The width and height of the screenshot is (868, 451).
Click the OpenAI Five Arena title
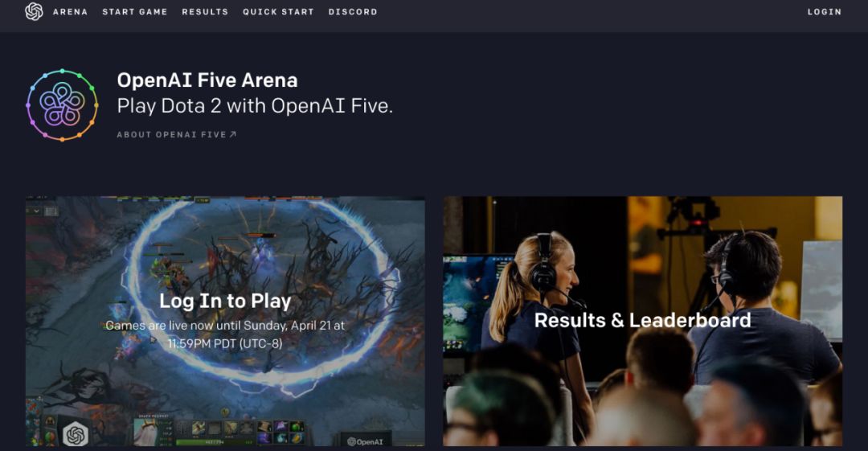pos(207,80)
